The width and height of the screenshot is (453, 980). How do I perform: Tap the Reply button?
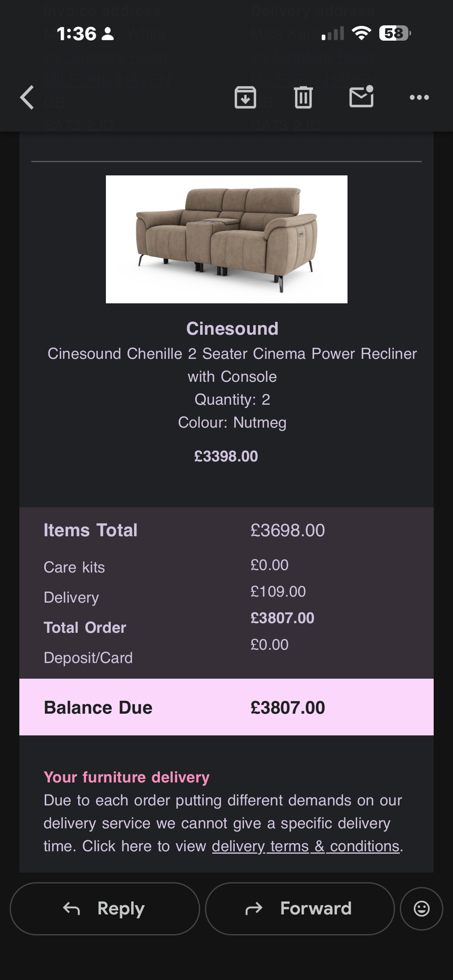click(105, 908)
